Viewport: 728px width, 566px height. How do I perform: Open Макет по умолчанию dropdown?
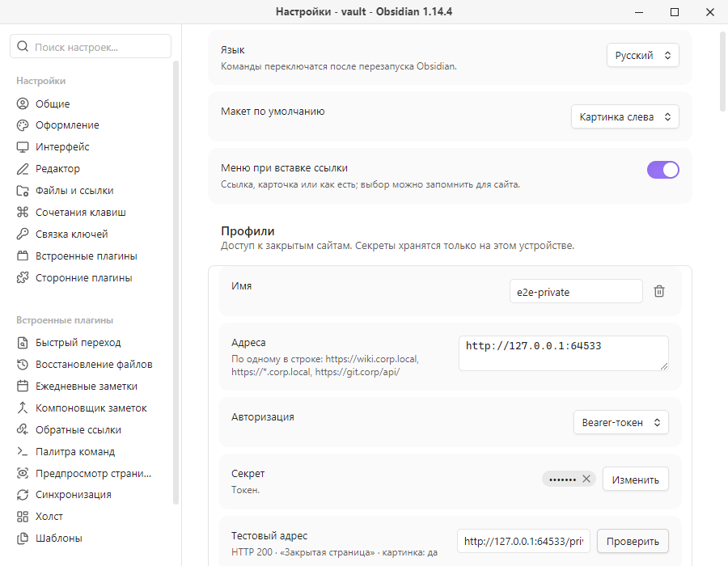pos(625,117)
